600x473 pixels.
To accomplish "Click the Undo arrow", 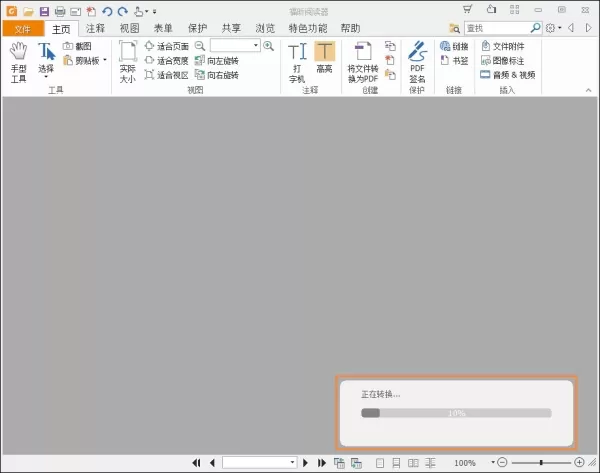I will [x=107, y=11].
